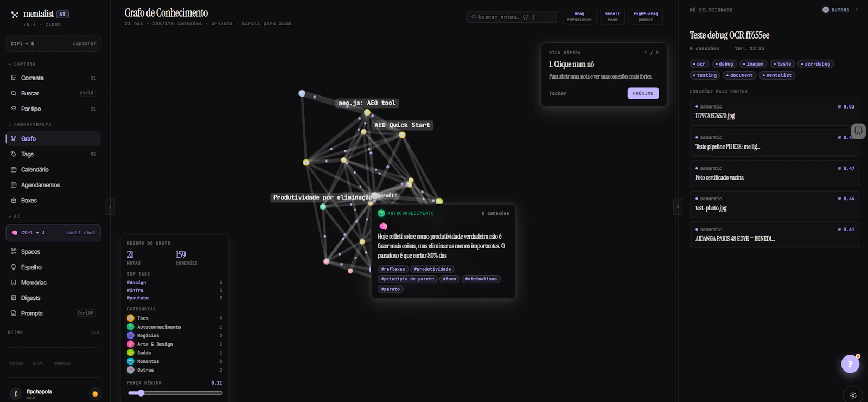The width and height of the screenshot is (868, 402).
Task: Open Prompts section
Action: coord(53,313)
